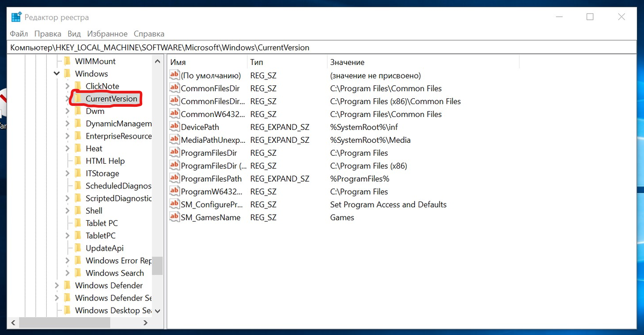The image size is (644, 335).
Task: Select the Heat folder icon
Action: pos(78,148)
